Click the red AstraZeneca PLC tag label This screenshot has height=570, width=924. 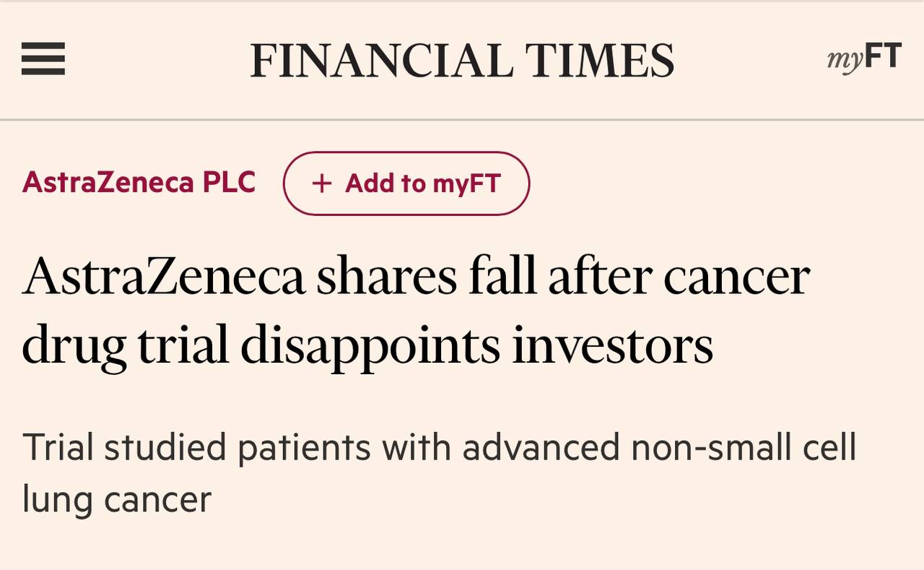139,182
